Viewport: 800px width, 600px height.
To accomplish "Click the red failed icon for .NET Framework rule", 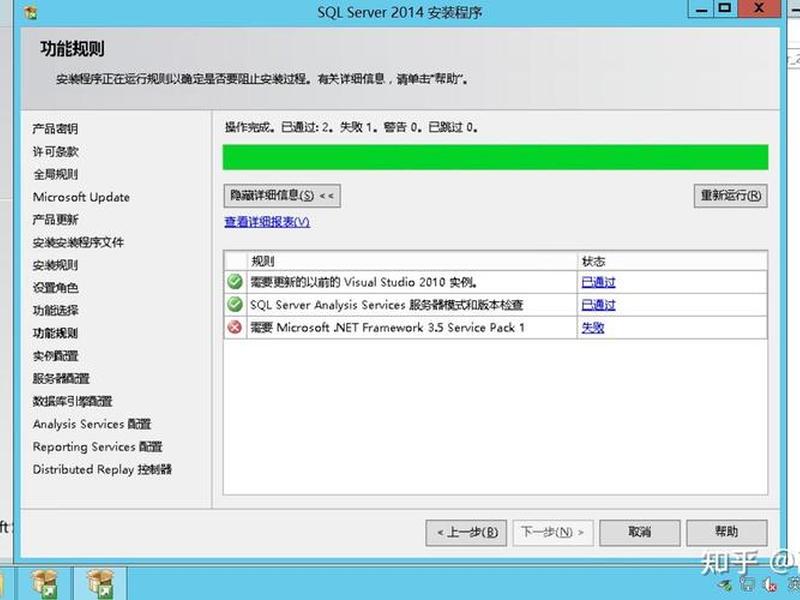I will point(235,327).
